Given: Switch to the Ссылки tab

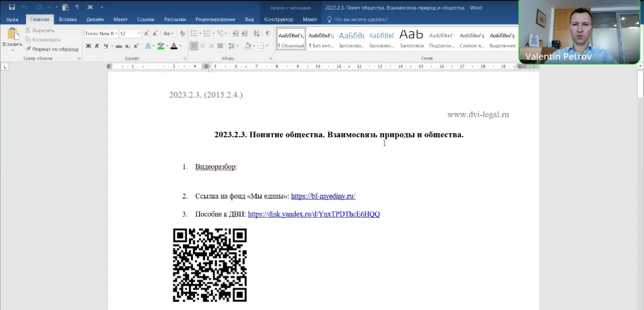Looking at the screenshot, I should [x=146, y=20].
